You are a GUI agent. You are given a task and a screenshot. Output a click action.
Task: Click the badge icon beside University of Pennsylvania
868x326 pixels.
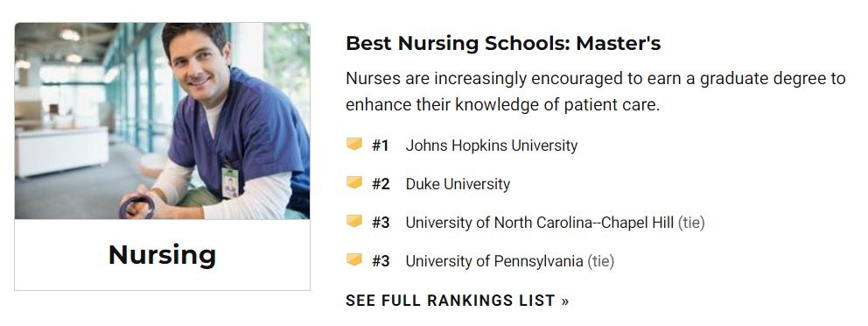click(354, 259)
